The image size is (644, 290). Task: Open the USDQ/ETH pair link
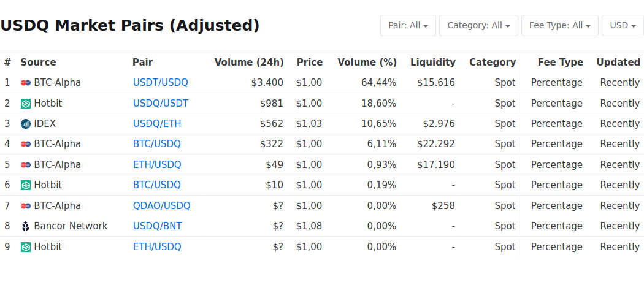coord(157,124)
